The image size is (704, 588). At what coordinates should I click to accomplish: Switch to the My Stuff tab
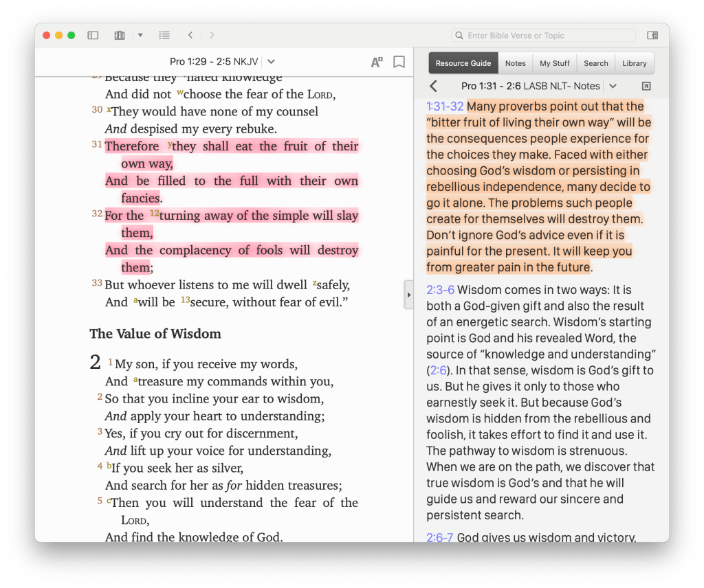[x=554, y=63]
